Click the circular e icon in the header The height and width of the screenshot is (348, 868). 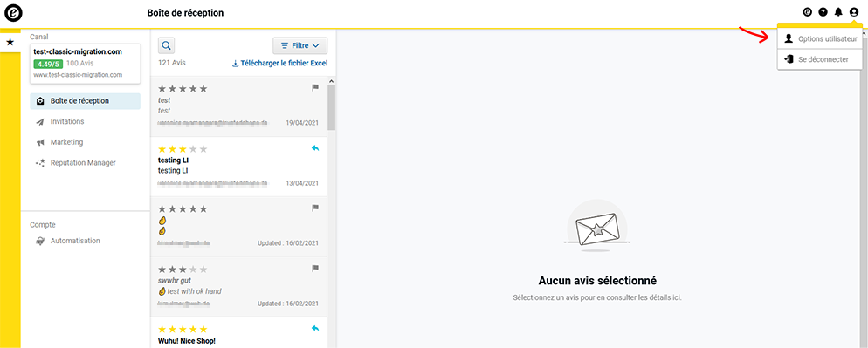(807, 12)
